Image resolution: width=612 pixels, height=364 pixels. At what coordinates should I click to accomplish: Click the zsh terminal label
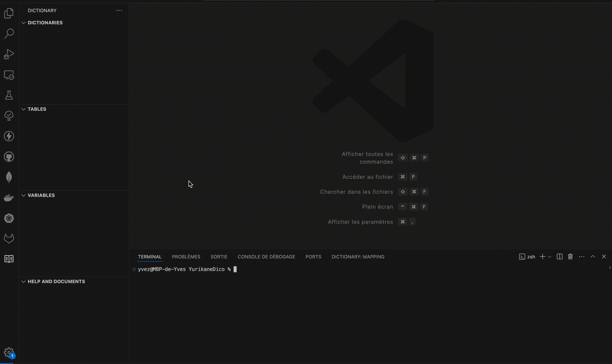pos(531,257)
